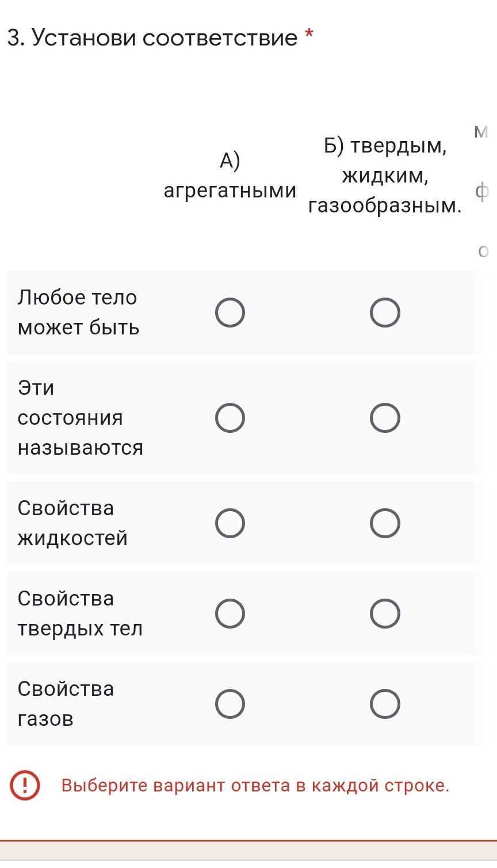
Task: Click the 'Эти состояния называются' row label
Action: [80, 418]
